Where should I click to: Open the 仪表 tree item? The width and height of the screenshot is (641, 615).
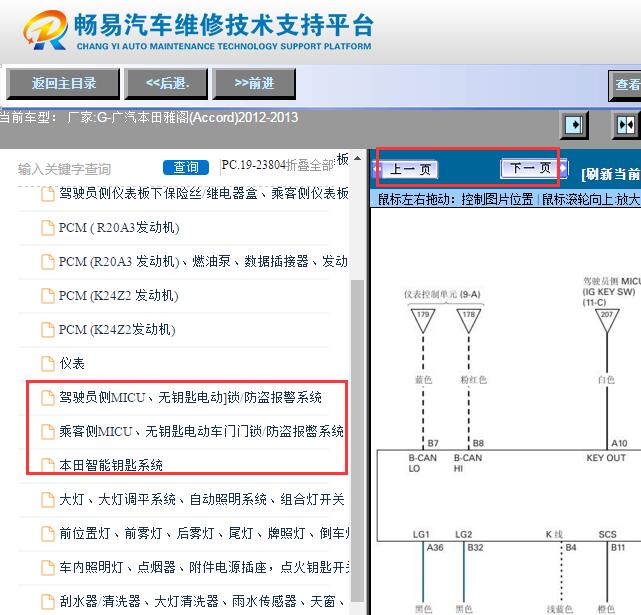72,363
